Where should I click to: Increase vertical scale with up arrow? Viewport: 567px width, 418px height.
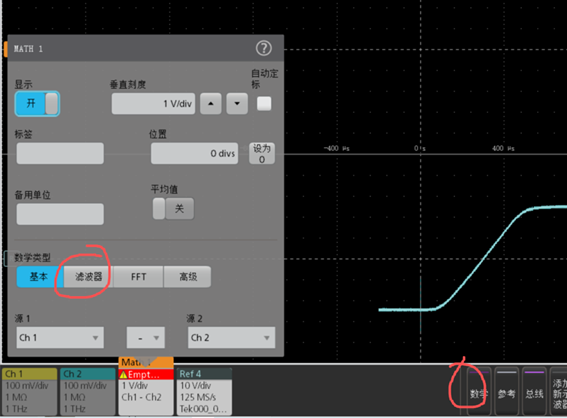pyautogui.click(x=211, y=104)
